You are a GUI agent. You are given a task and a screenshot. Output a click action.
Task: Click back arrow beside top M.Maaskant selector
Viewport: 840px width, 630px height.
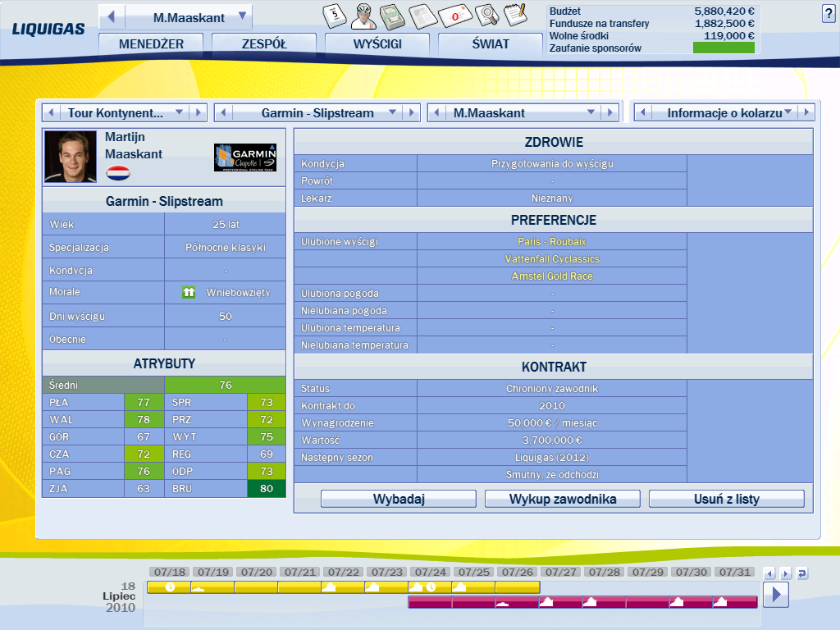click(112, 17)
